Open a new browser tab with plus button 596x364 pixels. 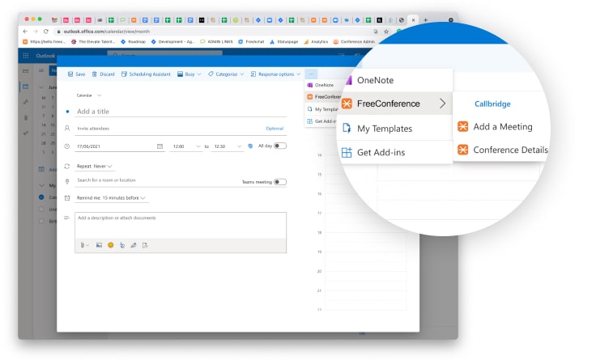[x=425, y=20]
